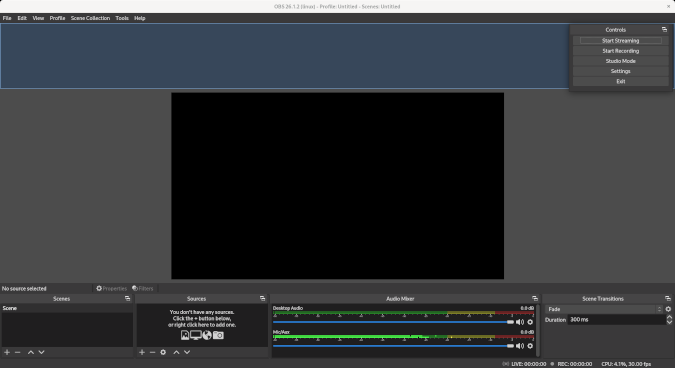Add a new source with plus icon
Image resolution: width=675 pixels, height=368 pixels.
[142, 352]
